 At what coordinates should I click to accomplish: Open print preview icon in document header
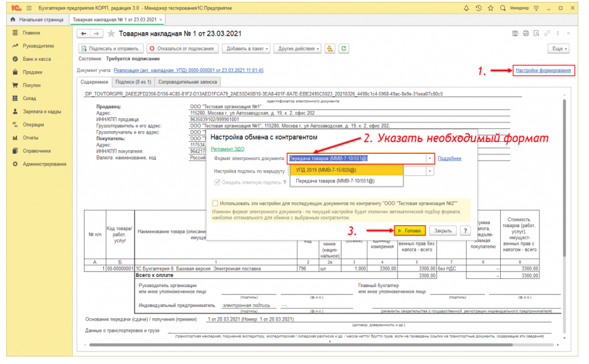click(536, 33)
